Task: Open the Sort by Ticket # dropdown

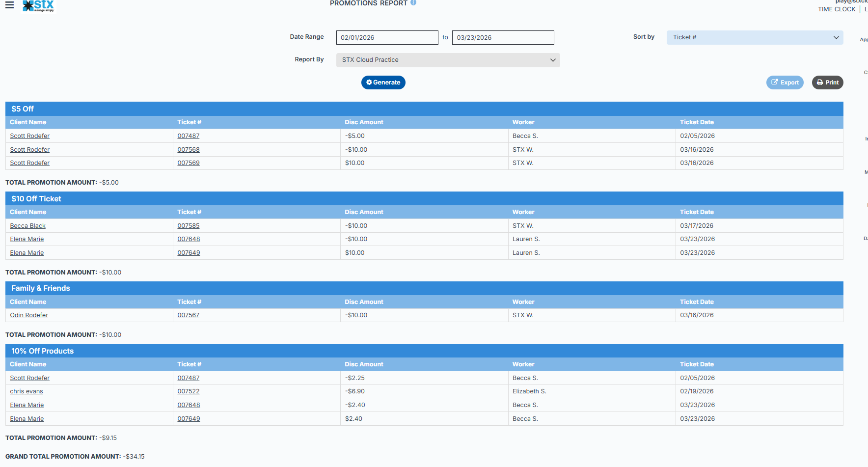Action: pos(754,37)
